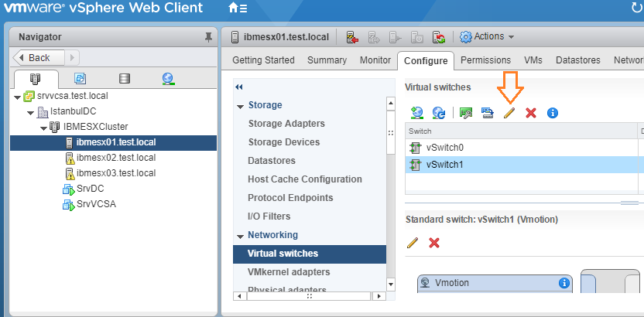Click the pencil edit icon under Standard switch vSwitch1
Viewport: 644px width, 317px height.
(413, 243)
